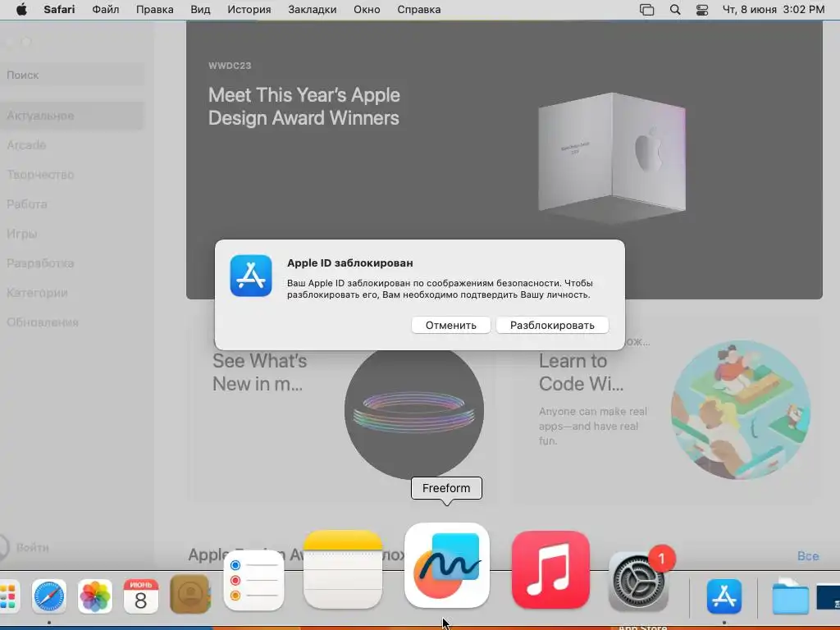This screenshot has height=630, width=840.
Task: Click Отменить in the Apple ID dialog
Action: point(450,325)
